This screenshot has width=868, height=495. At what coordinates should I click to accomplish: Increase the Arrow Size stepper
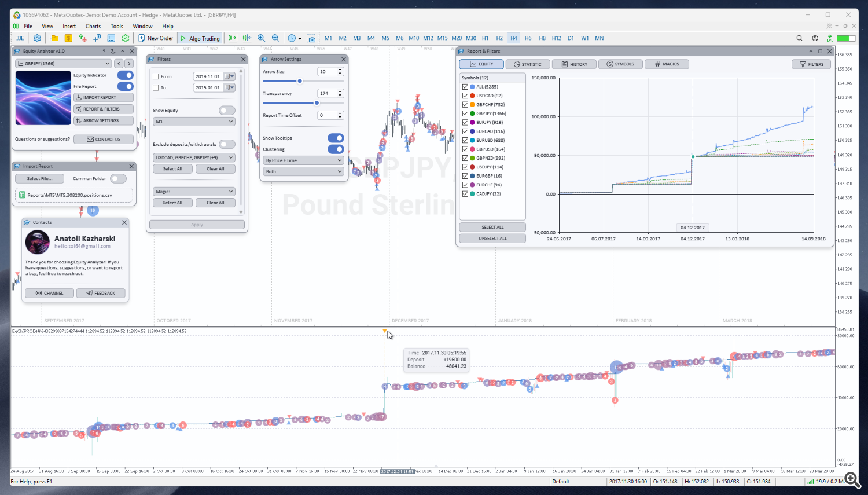pyautogui.click(x=340, y=69)
